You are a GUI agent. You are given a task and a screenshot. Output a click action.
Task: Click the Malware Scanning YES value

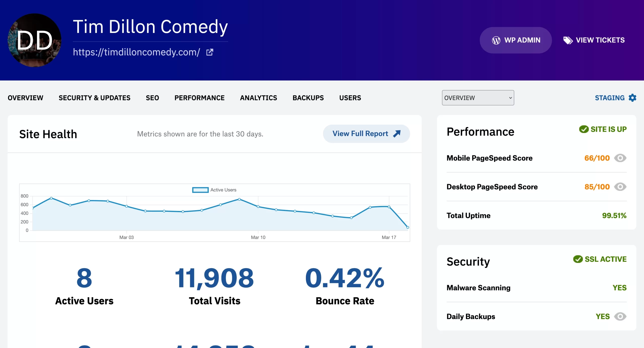tap(619, 288)
